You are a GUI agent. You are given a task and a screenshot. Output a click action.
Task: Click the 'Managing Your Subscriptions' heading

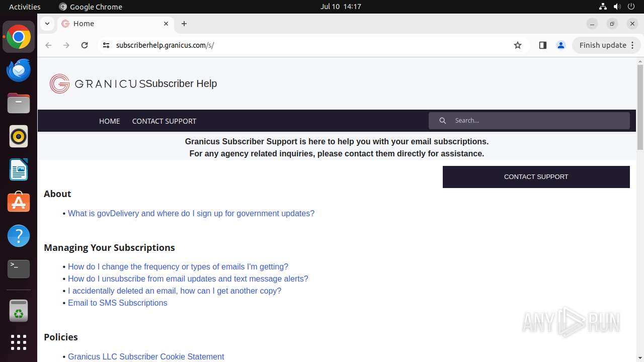pyautogui.click(x=109, y=248)
